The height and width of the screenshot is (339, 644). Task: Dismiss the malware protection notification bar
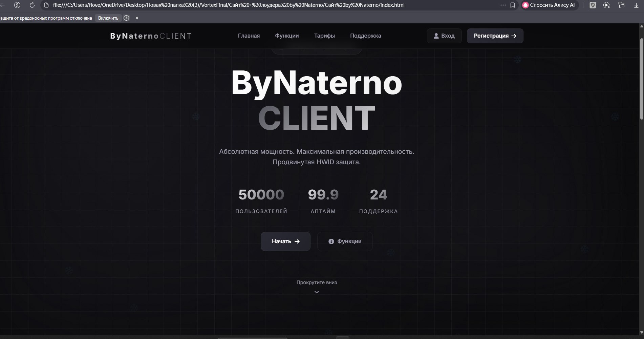137,18
